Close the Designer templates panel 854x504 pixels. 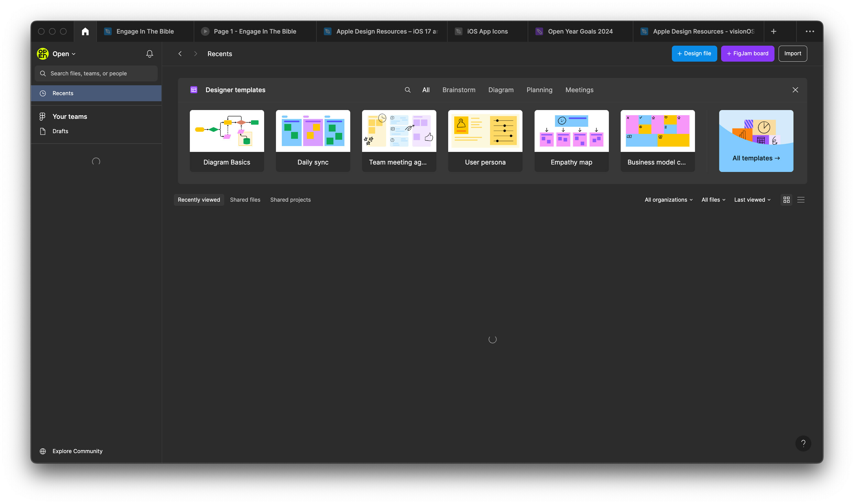pyautogui.click(x=795, y=89)
